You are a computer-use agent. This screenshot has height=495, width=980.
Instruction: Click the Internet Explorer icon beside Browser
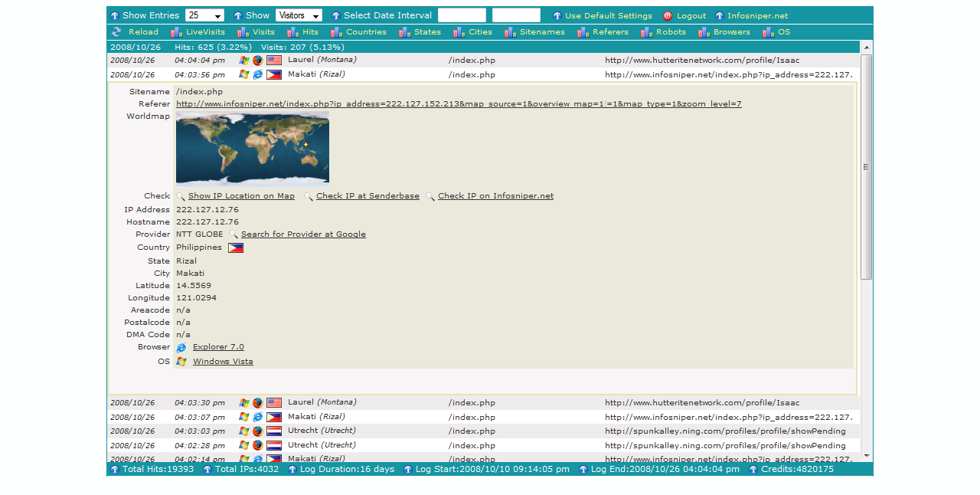click(x=181, y=348)
